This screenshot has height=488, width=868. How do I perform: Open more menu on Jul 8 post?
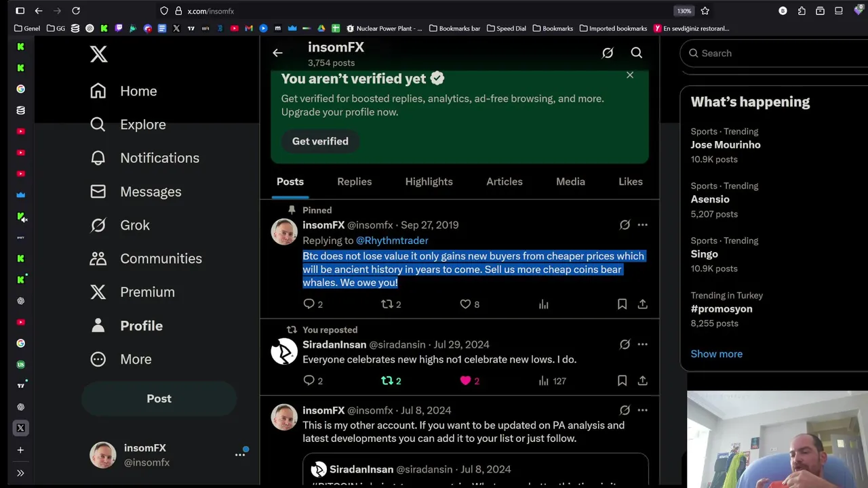pos(642,410)
